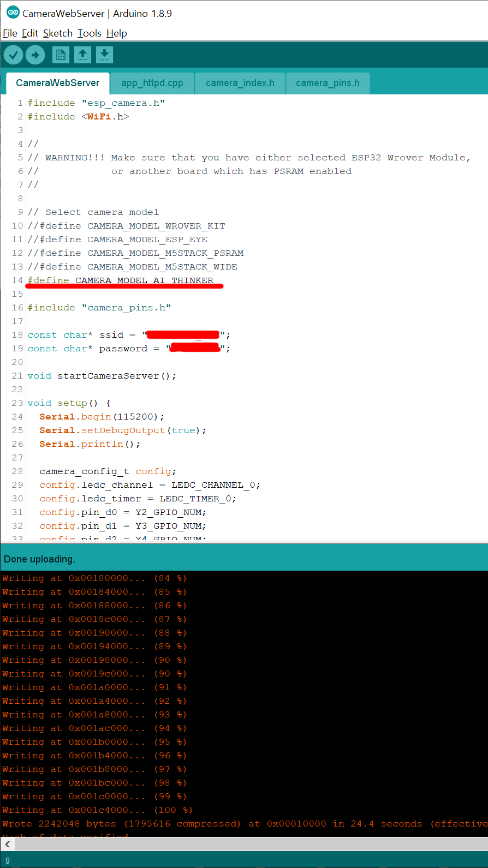This screenshot has height=868, width=488.
Task: Open the Sketch menu
Action: click(58, 33)
